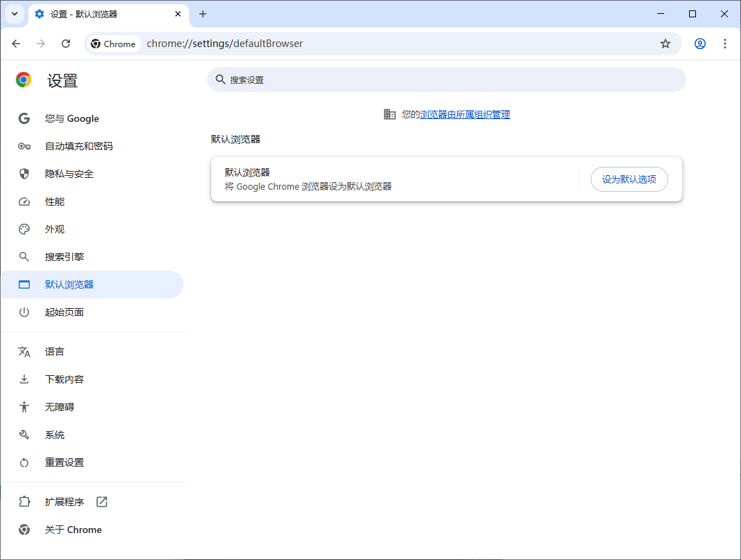Open 扩展程序 extensions page
This screenshot has width=741, height=560.
(92, 502)
